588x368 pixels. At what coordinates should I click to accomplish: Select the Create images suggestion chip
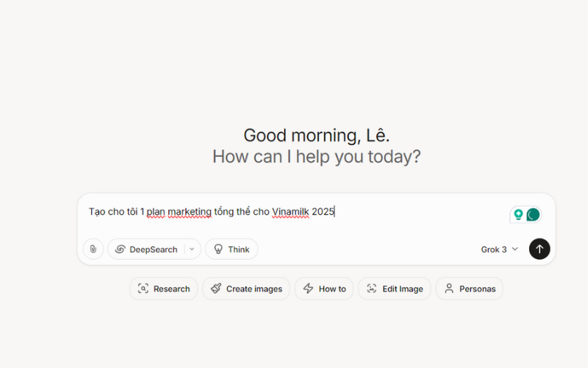click(x=246, y=289)
